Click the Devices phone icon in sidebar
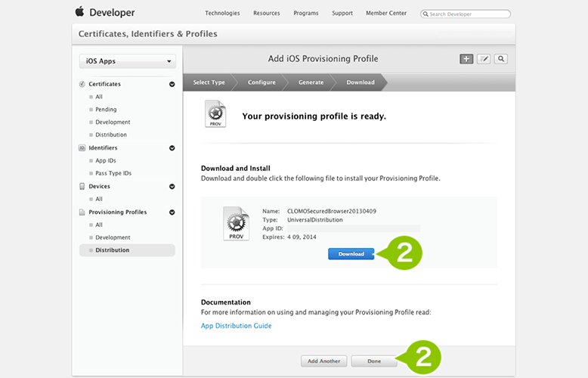The image size is (588, 378). pyautogui.click(x=82, y=187)
